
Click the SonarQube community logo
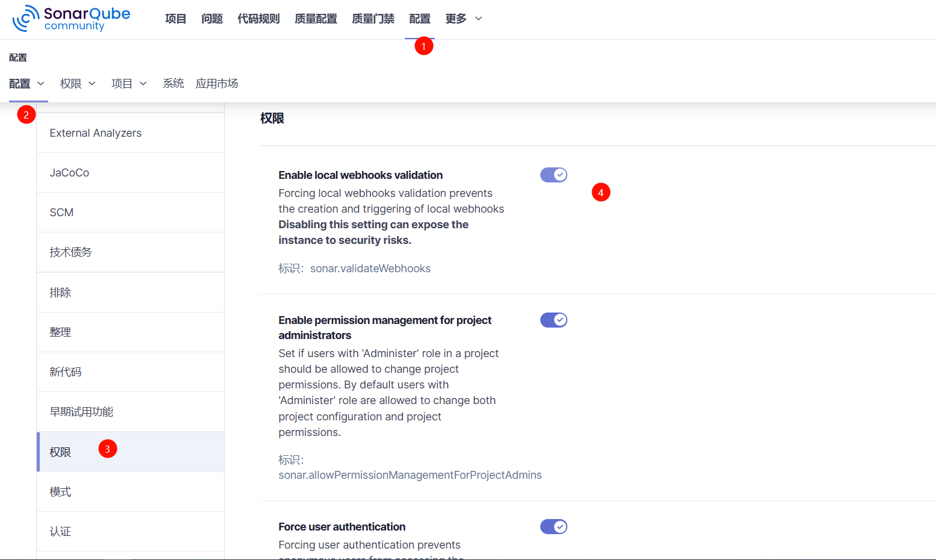[71, 18]
